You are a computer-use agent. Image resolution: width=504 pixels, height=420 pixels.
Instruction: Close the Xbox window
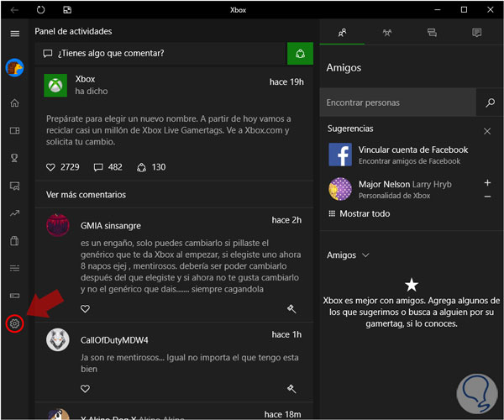coord(491,9)
